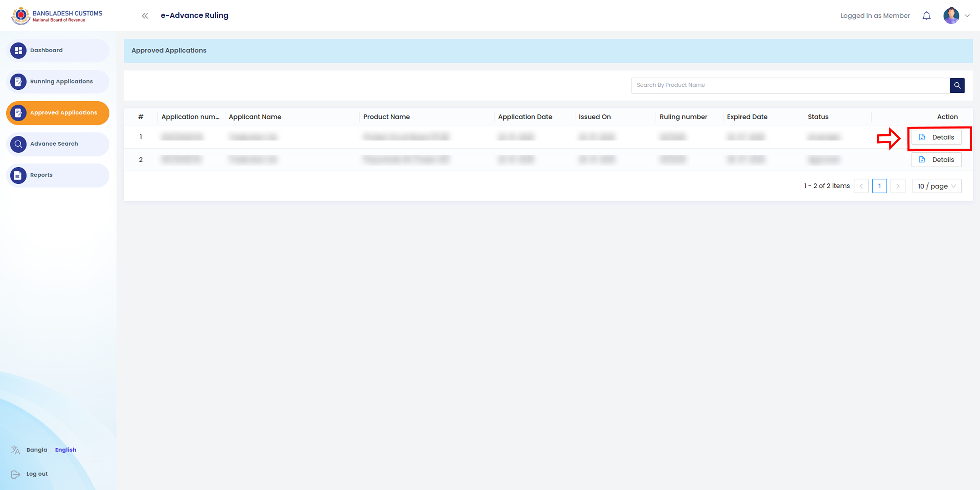Image resolution: width=980 pixels, height=490 pixels.
Task: Go to previous page arrow
Action: coord(861,186)
